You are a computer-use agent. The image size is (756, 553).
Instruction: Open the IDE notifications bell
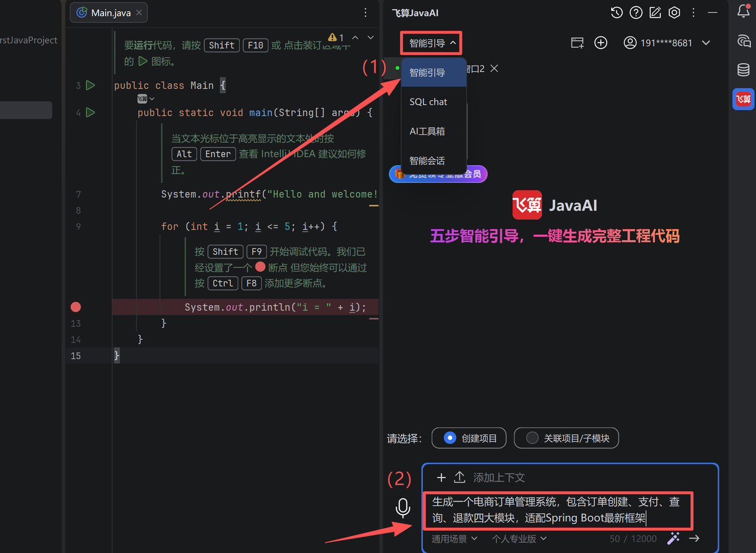[744, 11]
